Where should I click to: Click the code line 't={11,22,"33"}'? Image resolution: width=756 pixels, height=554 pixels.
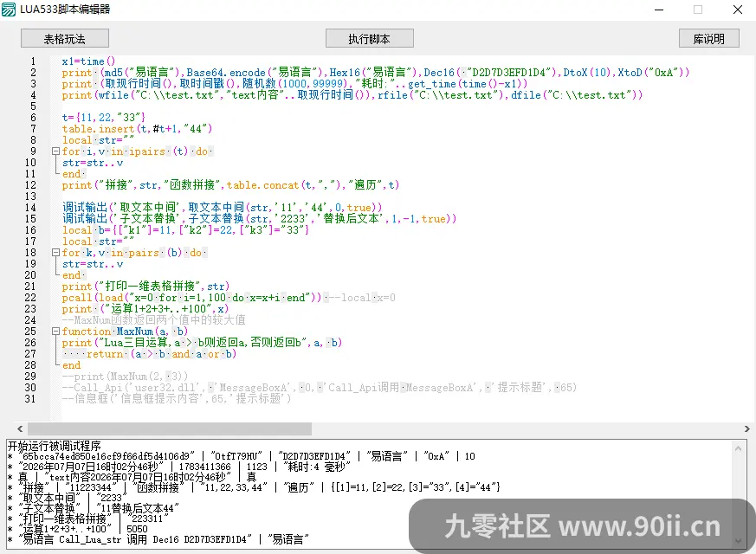(104, 118)
